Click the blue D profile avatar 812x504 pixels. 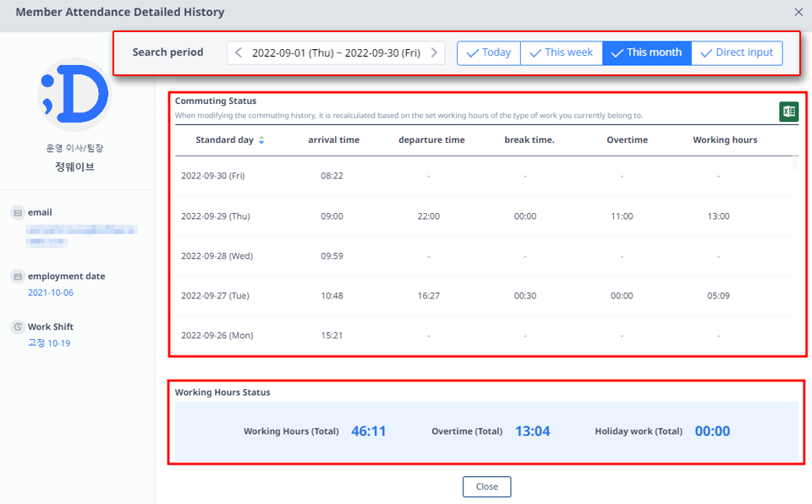pos(75,94)
